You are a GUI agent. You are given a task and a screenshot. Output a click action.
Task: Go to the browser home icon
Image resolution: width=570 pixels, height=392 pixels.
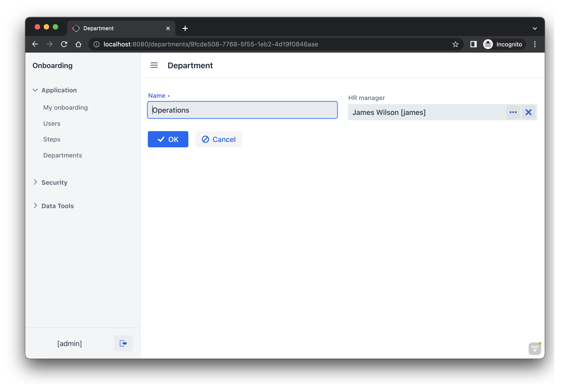78,44
